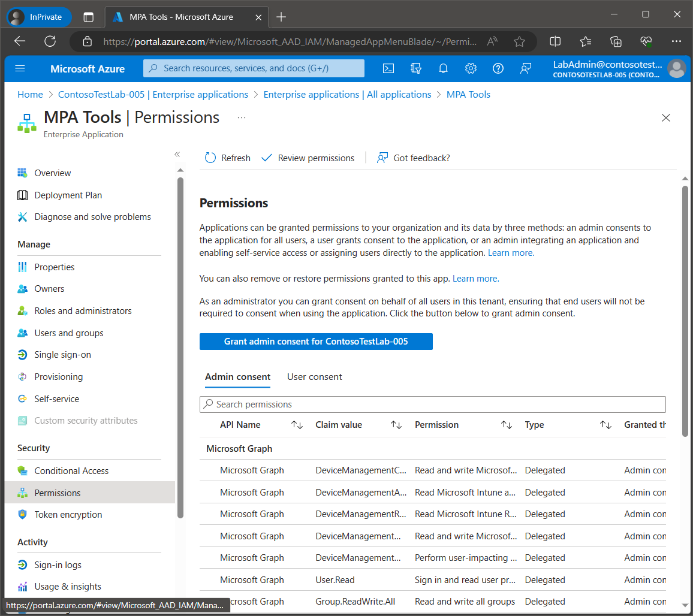Close the MPA Tools Permissions blade
693x616 pixels.
pyautogui.click(x=665, y=117)
